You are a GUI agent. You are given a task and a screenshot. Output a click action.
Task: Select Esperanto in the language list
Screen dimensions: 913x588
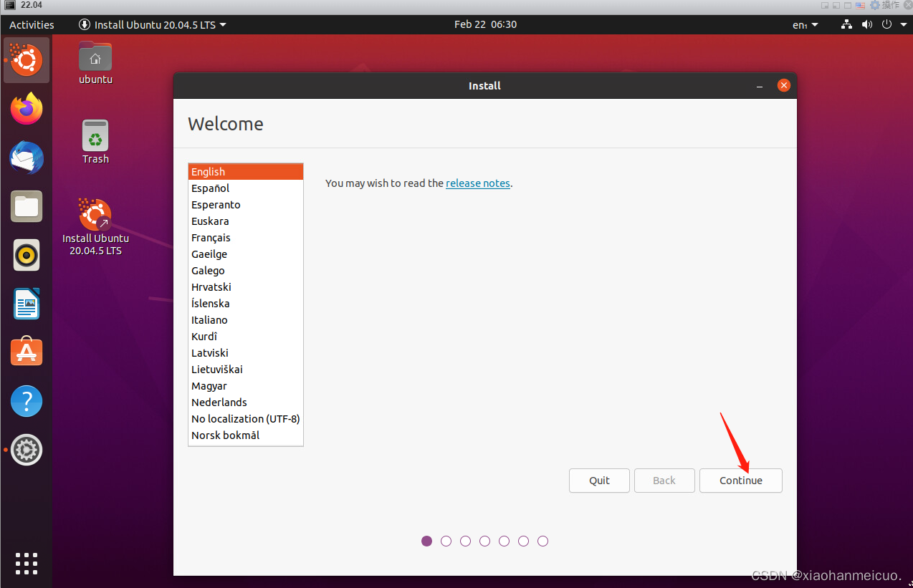246,205
